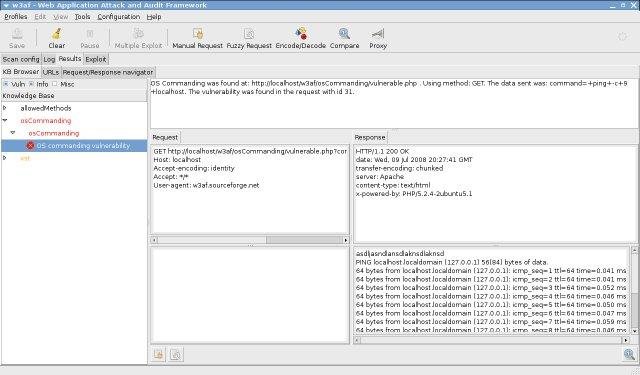Open the Tools menu
The image size is (640, 375).
tap(82, 17)
